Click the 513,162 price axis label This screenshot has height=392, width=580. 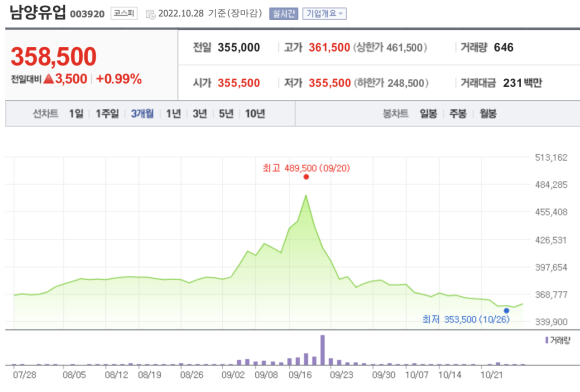551,158
